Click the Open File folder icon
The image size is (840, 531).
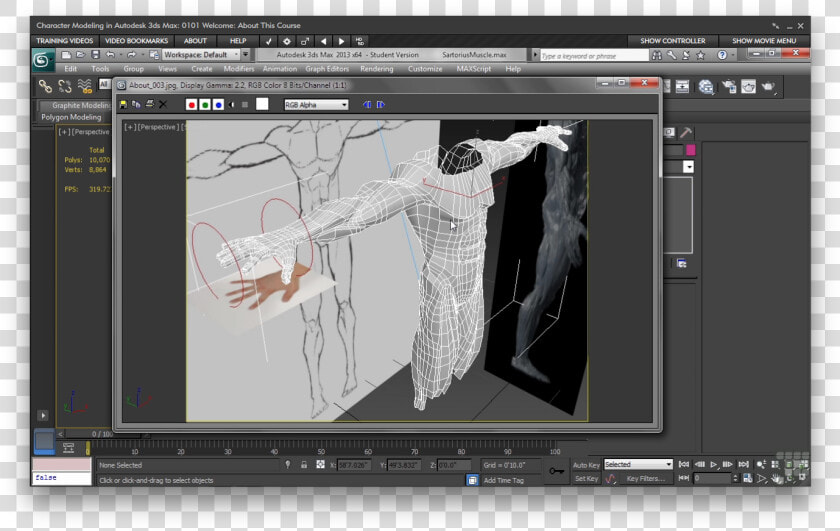pos(80,55)
